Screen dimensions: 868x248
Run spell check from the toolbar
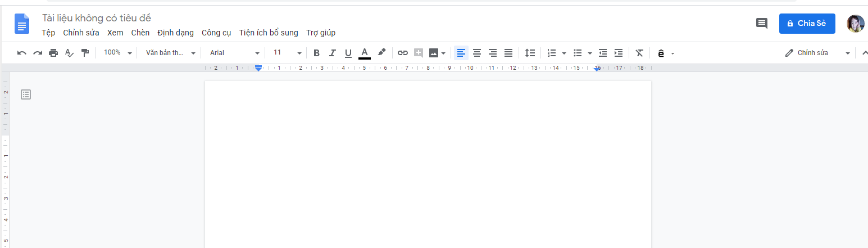coord(69,53)
